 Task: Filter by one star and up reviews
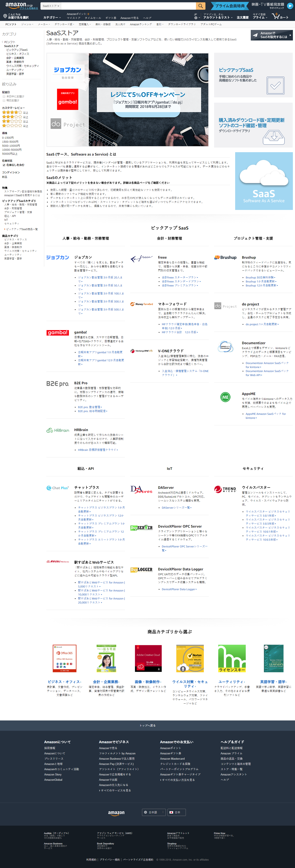(15, 126)
